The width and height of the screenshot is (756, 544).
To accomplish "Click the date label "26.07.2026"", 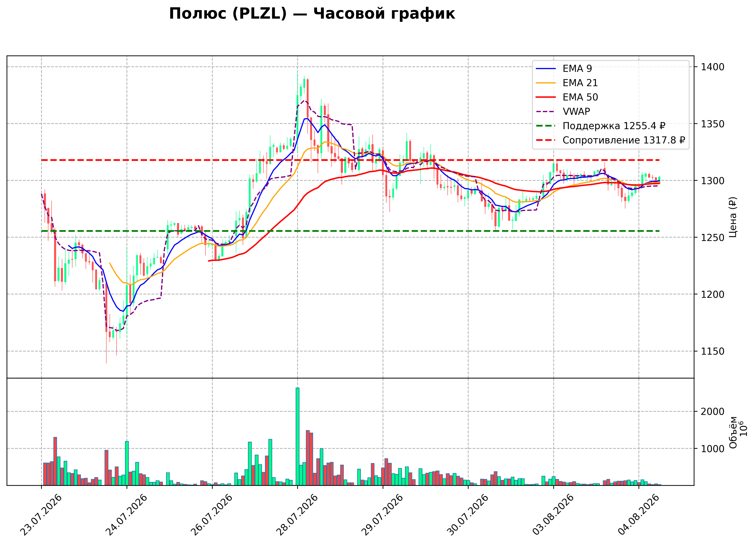I will click(212, 515).
